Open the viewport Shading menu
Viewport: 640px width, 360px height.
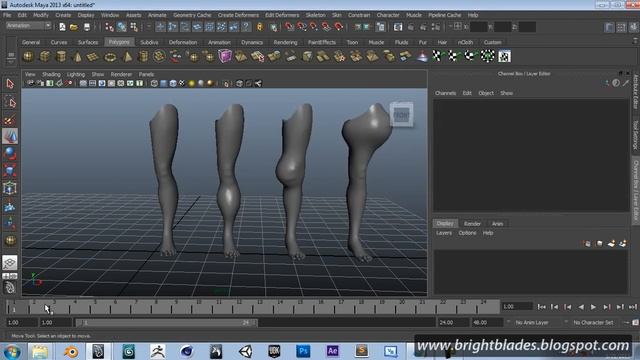[x=51, y=74]
